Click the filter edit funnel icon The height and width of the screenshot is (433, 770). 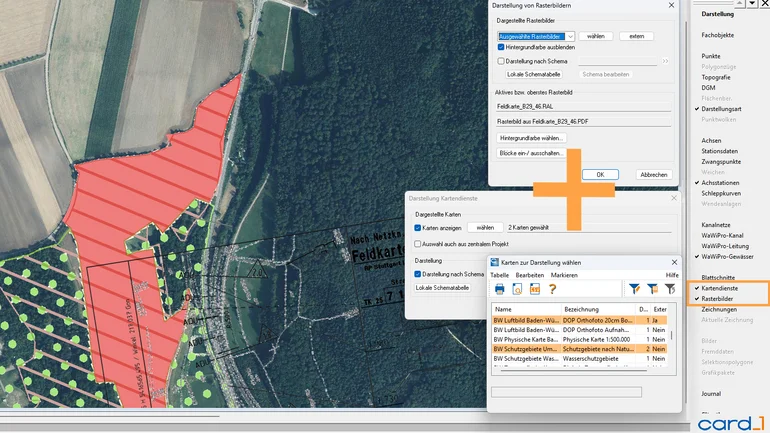[x=634, y=289]
